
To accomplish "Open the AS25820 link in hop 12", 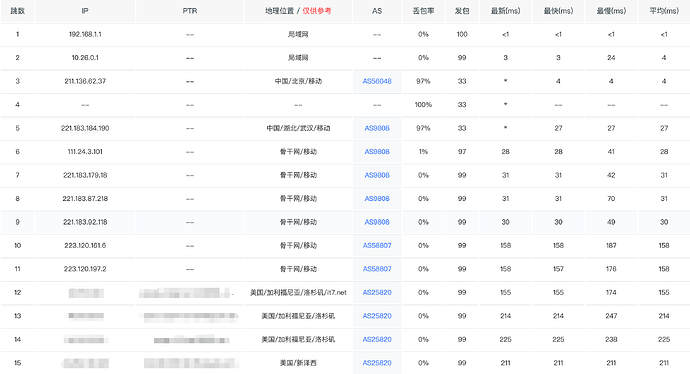I will pyautogui.click(x=377, y=292).
